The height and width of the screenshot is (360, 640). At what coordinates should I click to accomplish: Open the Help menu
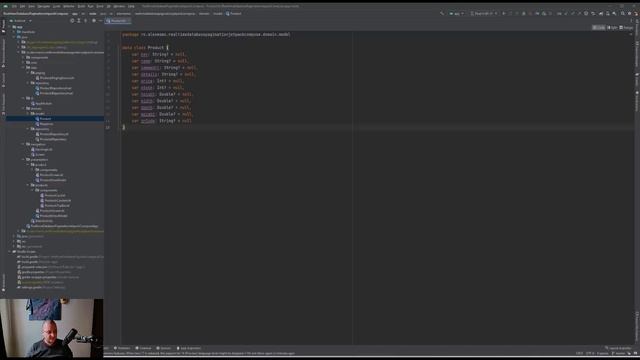(x=131, y=6)
